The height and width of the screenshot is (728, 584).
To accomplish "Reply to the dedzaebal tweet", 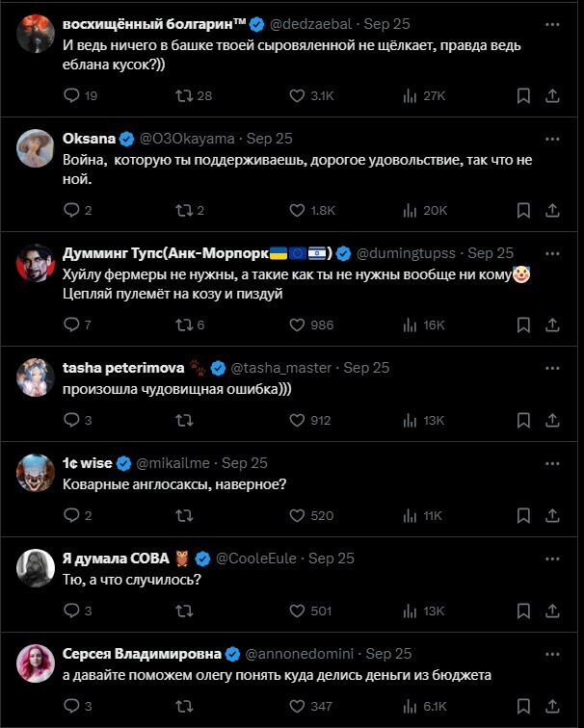I will tap(72, 95).
